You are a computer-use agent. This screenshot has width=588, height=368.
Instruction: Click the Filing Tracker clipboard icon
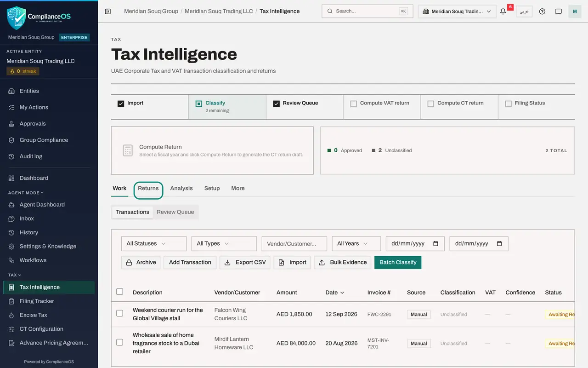coord(11,301)
